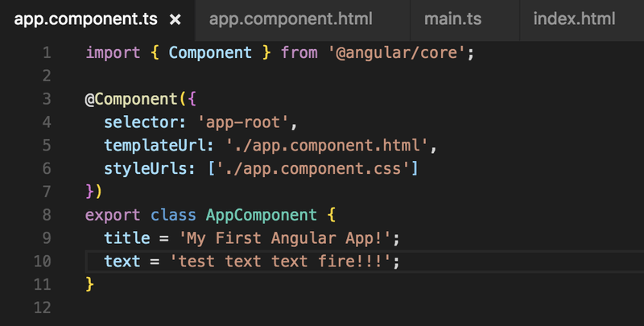Click the closing brace on line 11
The width and height of the screenshot is (644, 326).
click(90, 284)
